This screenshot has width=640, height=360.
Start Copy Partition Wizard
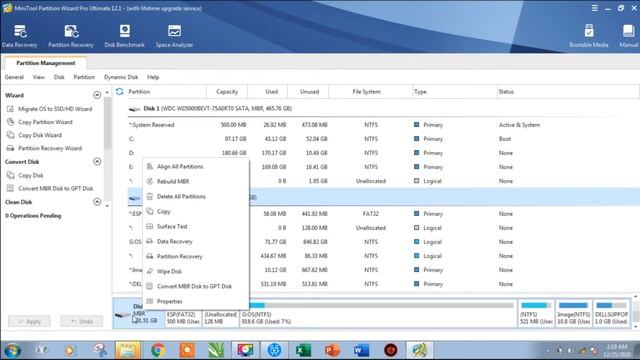(x=40, y=122)
